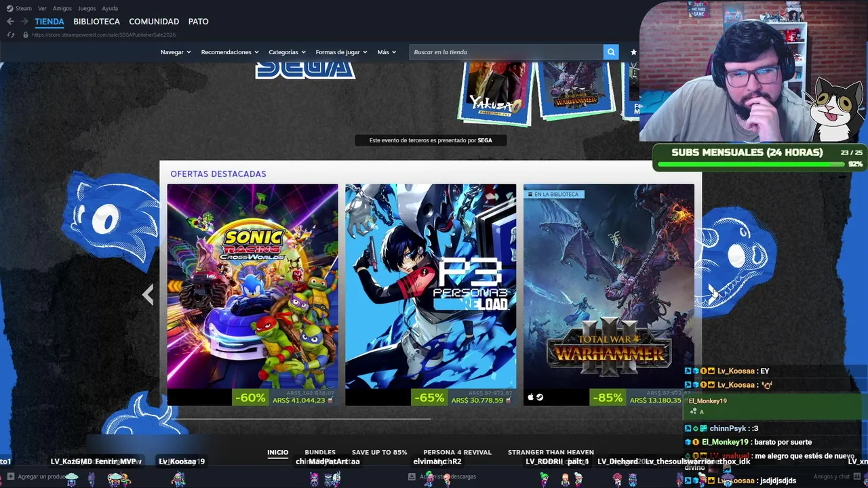
Task: Click the chinnPsyk chat username
Action: [728, 428]
